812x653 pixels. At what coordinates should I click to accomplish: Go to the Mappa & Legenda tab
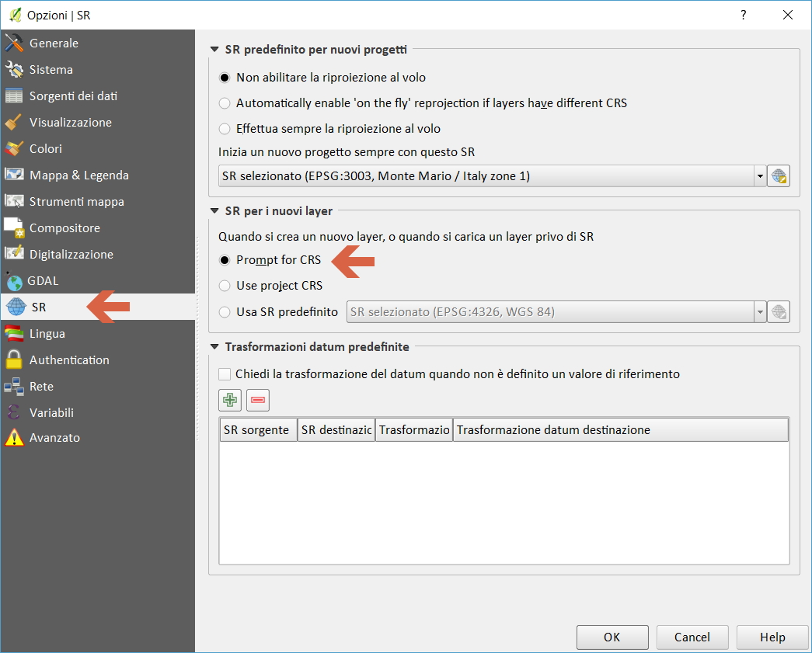coord(78,175)
